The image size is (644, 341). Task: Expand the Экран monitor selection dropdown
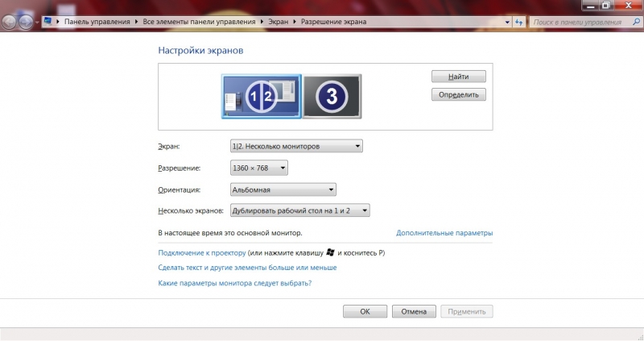click(296, 146)
